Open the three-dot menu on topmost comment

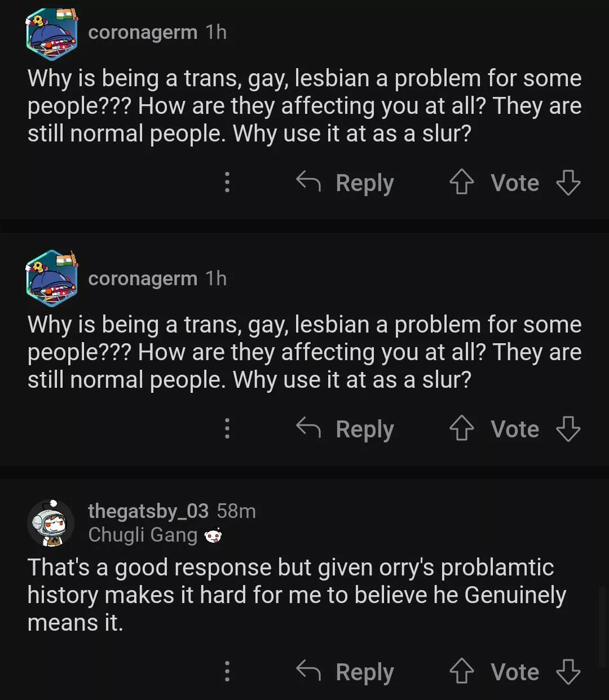tap(227, 183)
